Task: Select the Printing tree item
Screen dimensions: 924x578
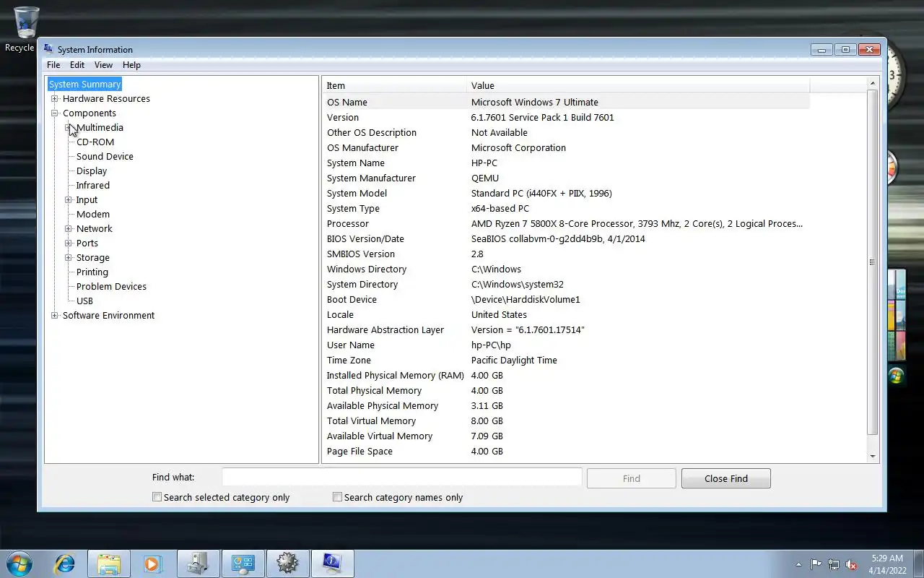Action: pos(92,272)
